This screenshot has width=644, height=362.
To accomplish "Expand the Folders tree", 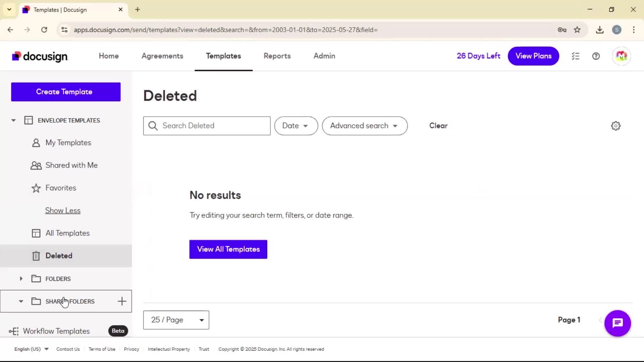I will [21, 279].
